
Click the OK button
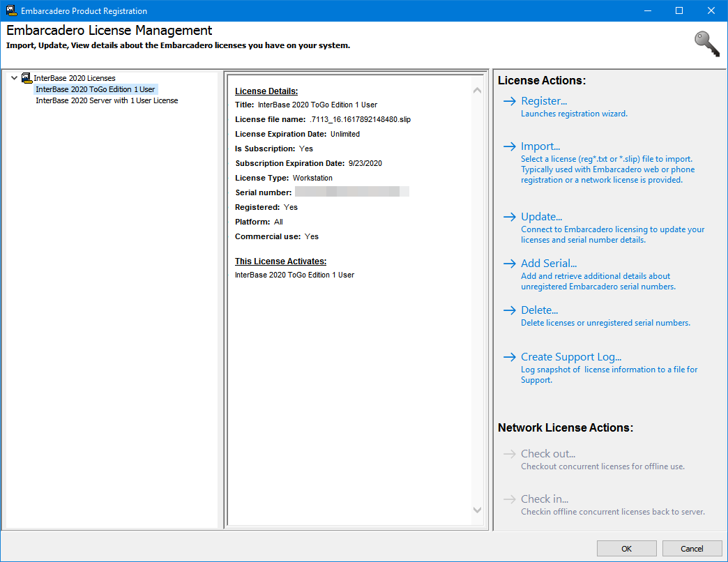click(x=626, y=549)
